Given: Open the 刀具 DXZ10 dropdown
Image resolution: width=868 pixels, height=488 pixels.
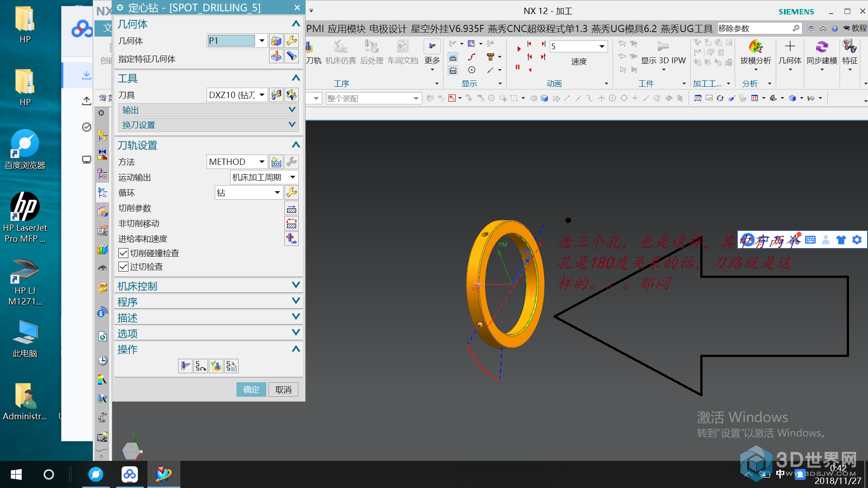Looking at the screenshot, I should pyautogui.click(x=262, y=95).
